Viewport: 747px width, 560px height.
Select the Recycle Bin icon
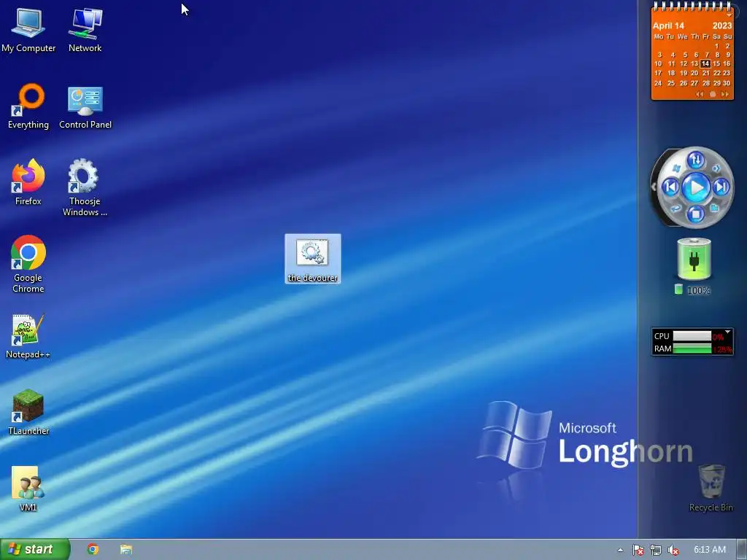pyautogui.click(x=711, y=489)
